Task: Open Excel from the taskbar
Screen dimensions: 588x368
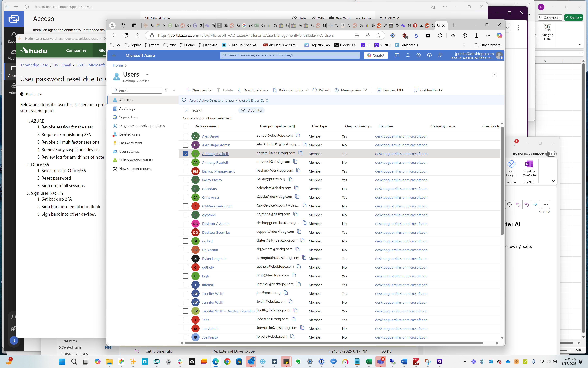Action: tap(369, 362)
